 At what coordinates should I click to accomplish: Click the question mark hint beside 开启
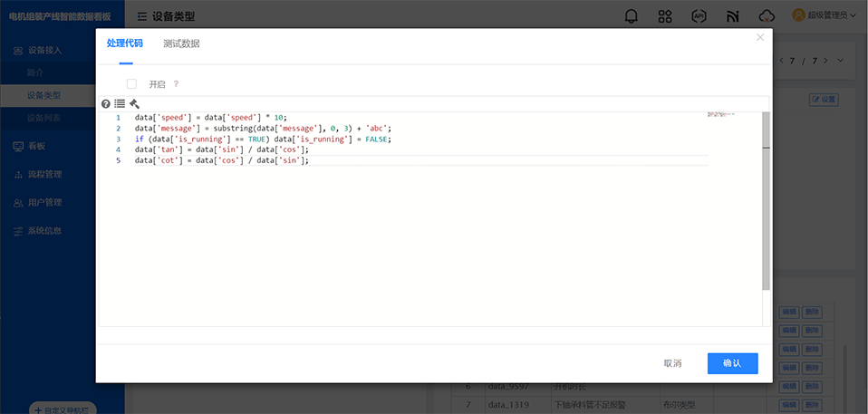click(x=176, y=84)
